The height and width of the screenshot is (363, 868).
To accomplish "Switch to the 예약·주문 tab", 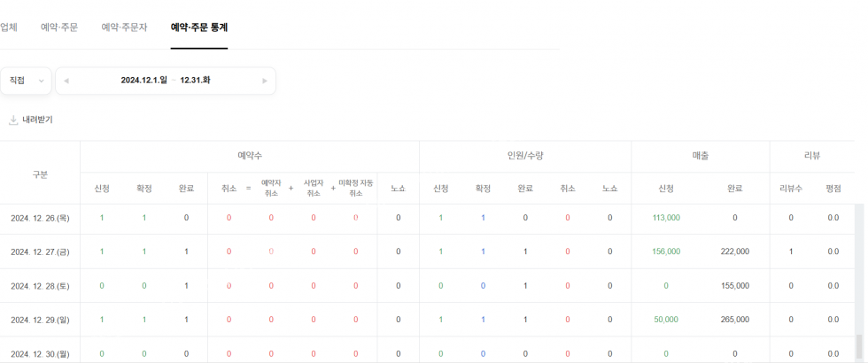I will click(59, 27).
